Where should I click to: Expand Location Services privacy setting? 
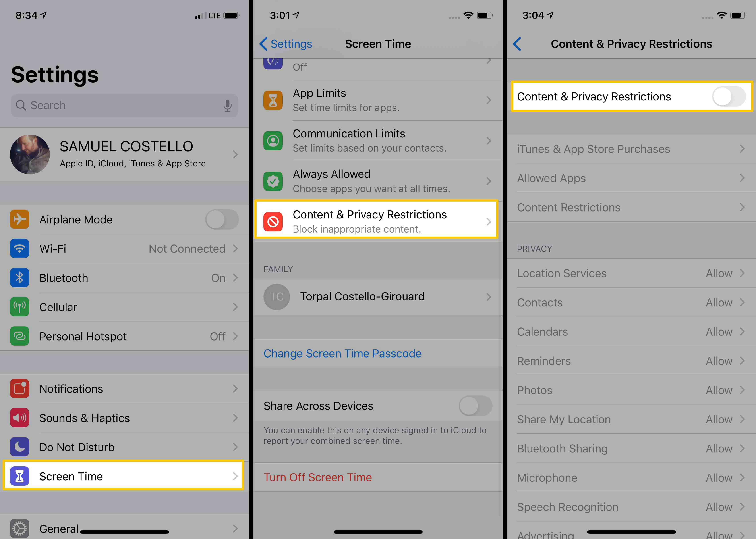pyautogui.click(x=630, y=273)
